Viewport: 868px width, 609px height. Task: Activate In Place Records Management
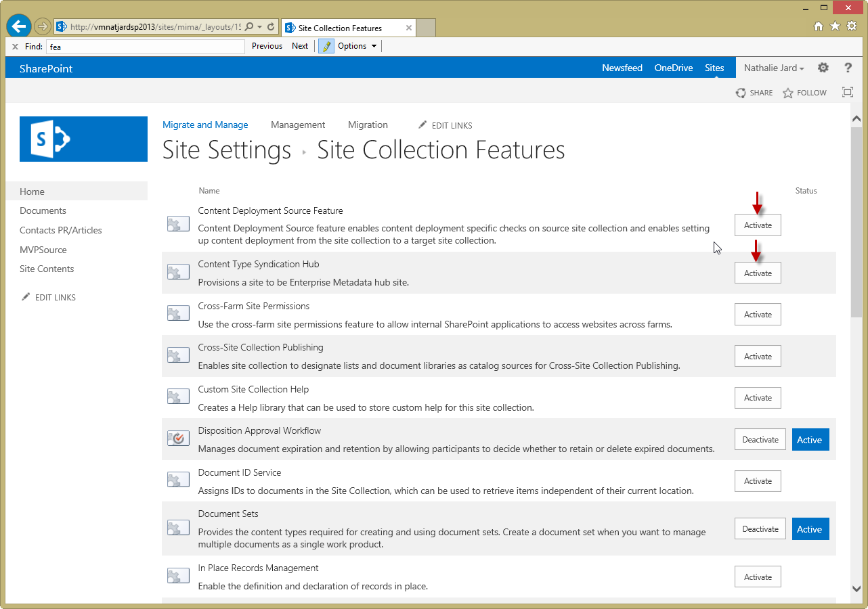[758, 577]
